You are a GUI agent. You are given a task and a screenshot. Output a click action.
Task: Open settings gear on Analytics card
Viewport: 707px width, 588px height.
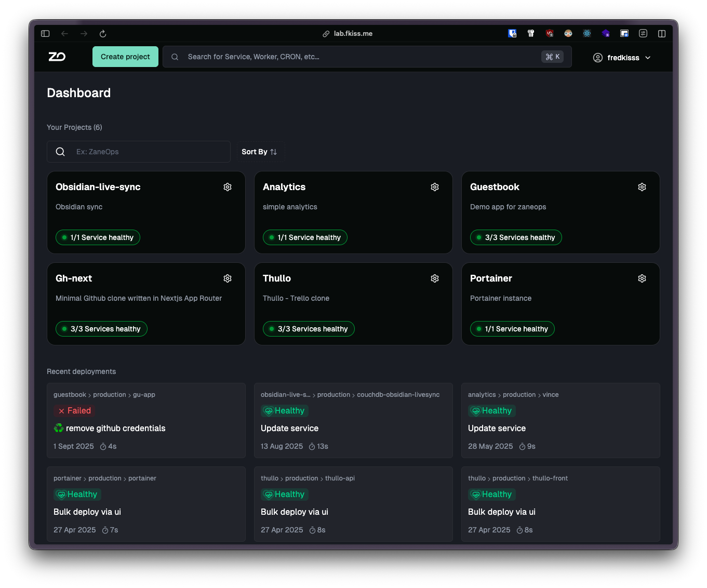click(x=435, y=187)
